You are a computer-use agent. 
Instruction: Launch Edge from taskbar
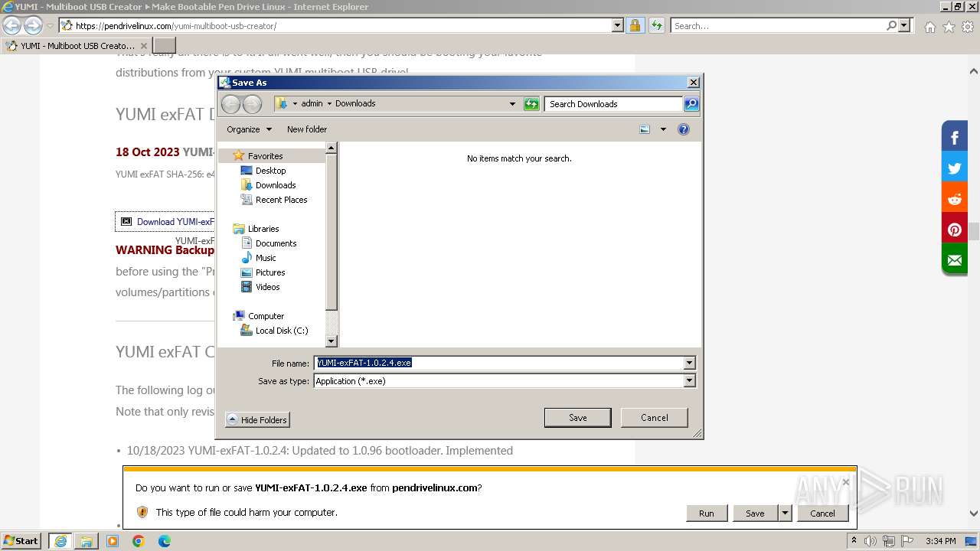165,541
